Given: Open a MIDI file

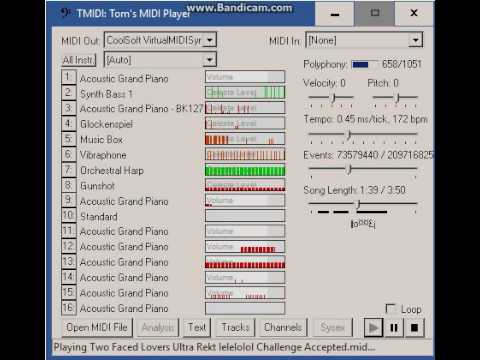Looking at the screenshot, I should point(97,328).
